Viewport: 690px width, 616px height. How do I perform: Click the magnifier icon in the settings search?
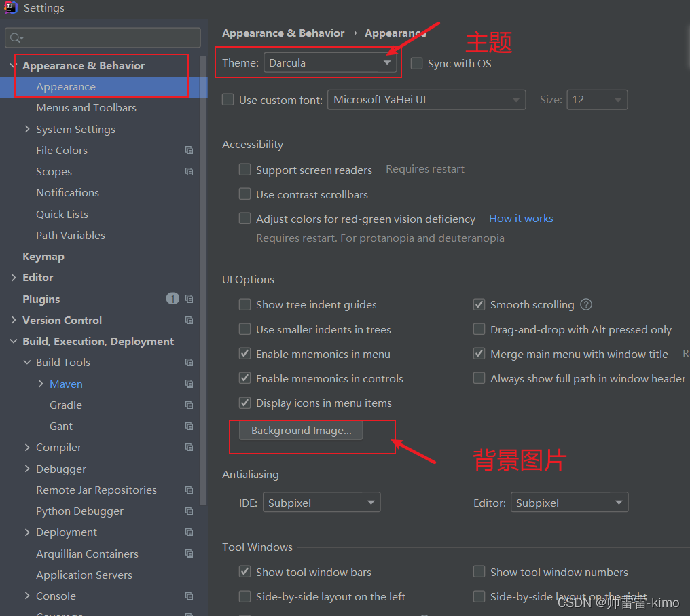[16, 38]
